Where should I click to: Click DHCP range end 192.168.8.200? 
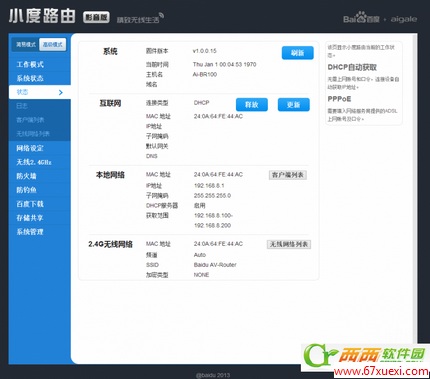coord(212,226)
